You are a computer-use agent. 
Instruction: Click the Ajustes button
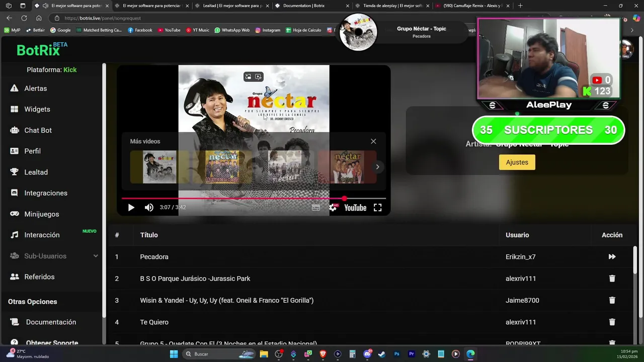[517, 162]
